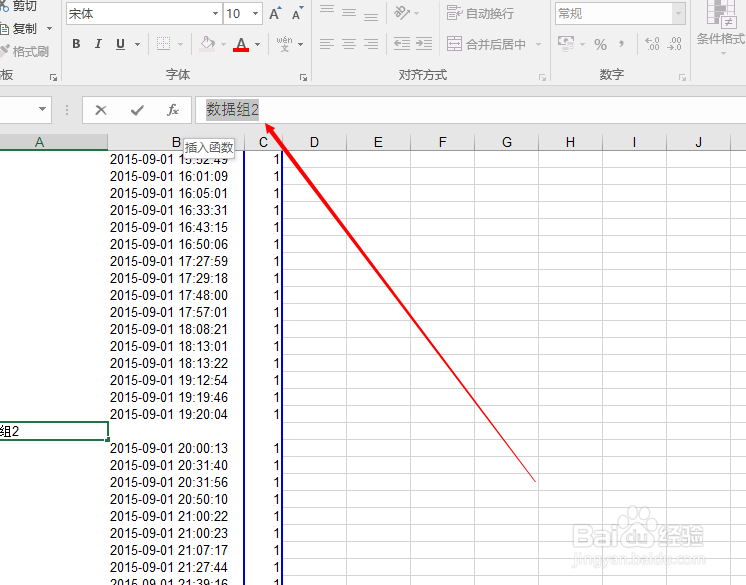Align text left

click(326, 44)
